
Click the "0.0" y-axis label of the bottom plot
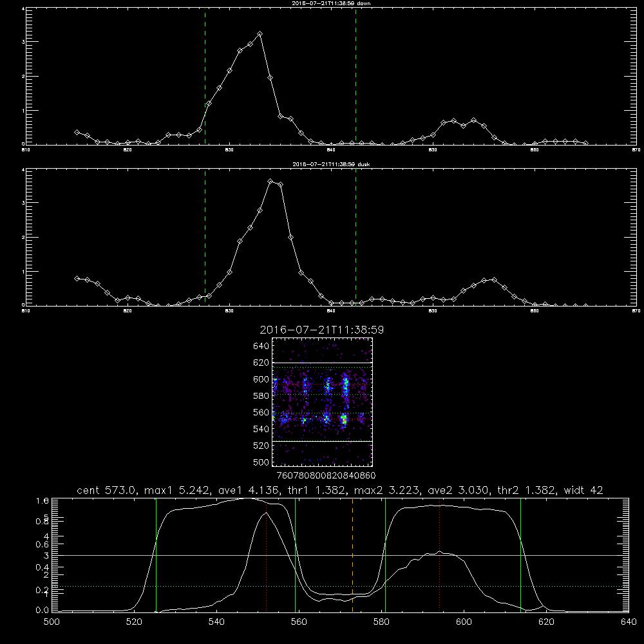tap(43, 611)
